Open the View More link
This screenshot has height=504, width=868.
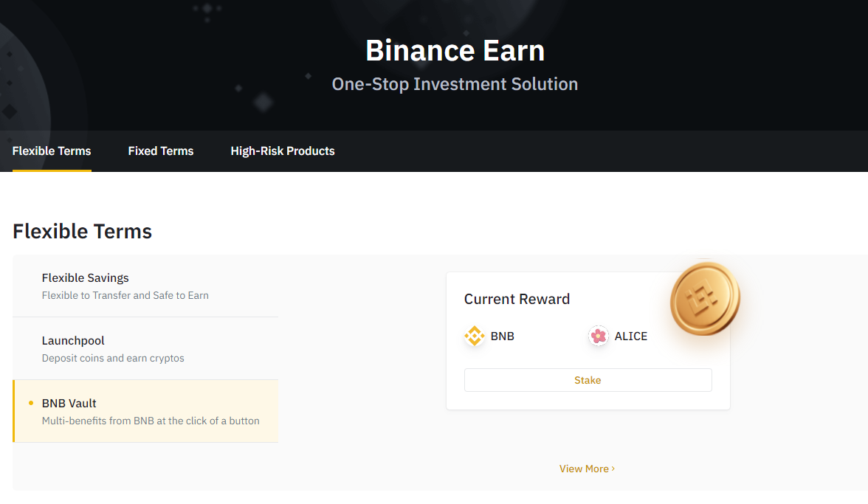[587, 469]
